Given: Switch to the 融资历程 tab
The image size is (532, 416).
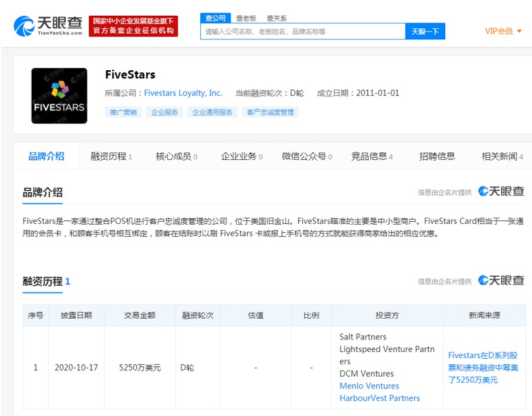Looking at the screenshot, I should coord(111,156).
